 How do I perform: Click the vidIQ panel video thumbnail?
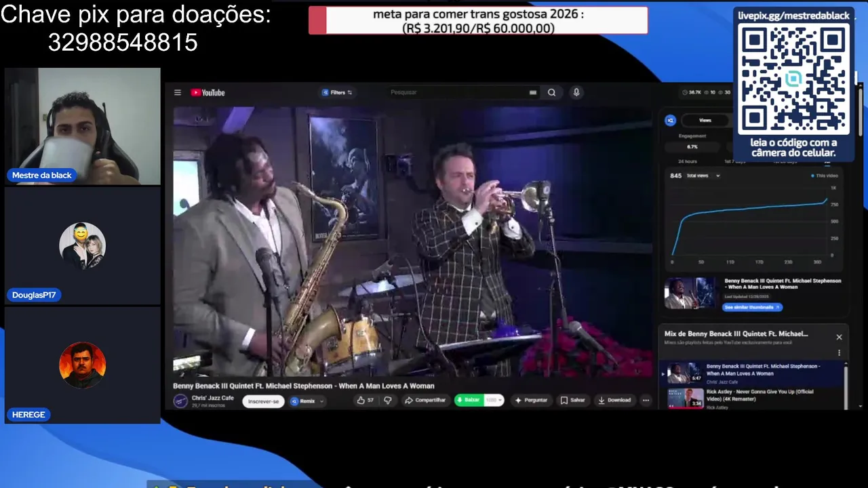690,293
